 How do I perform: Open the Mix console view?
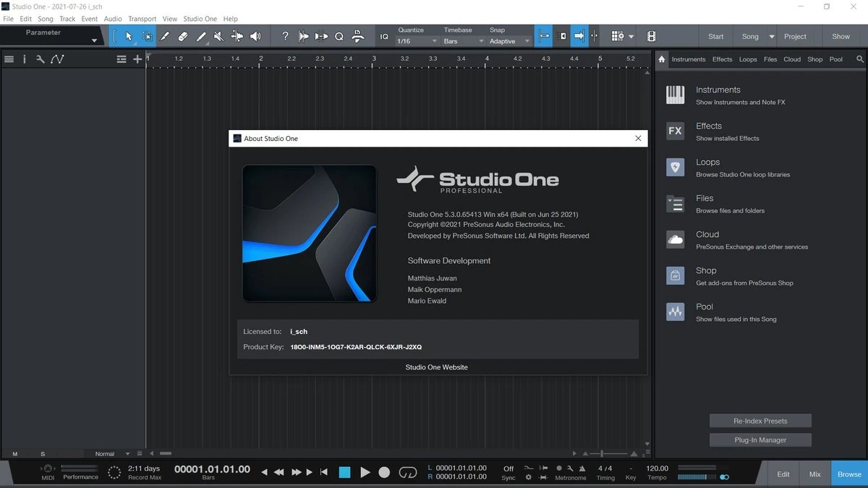click(x=815, y=474)
